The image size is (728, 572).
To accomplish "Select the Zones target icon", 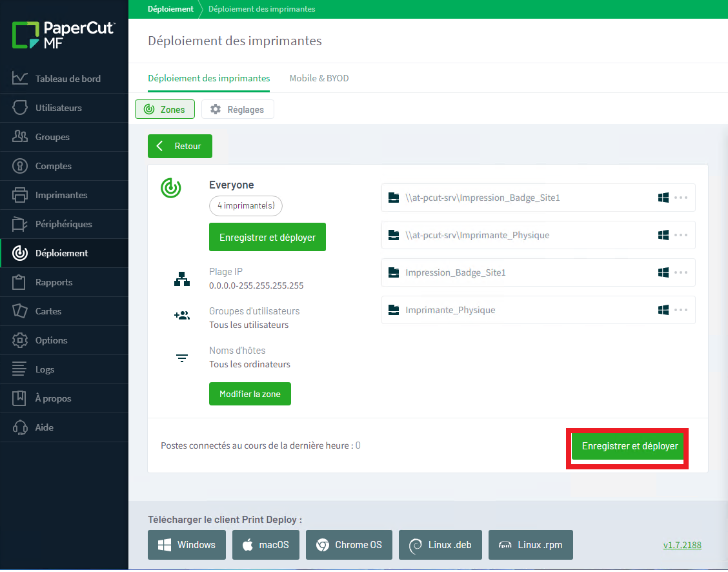I will point(148,109).
